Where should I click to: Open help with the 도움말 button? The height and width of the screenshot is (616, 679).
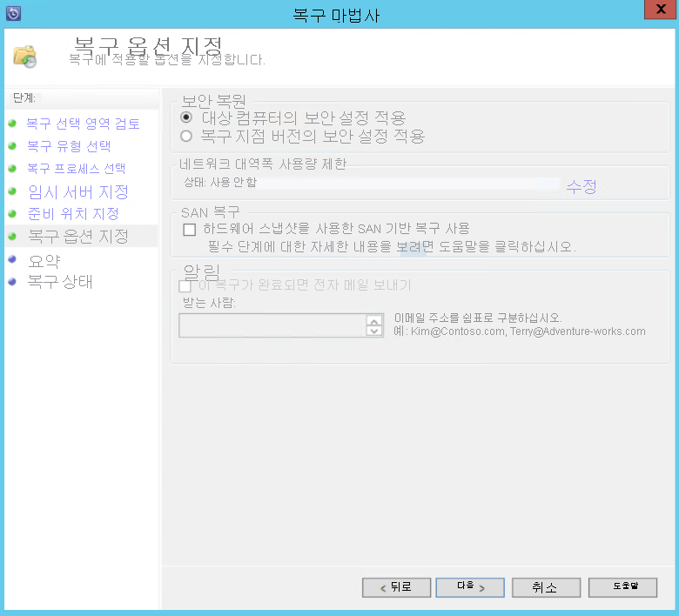pos(622,587)
